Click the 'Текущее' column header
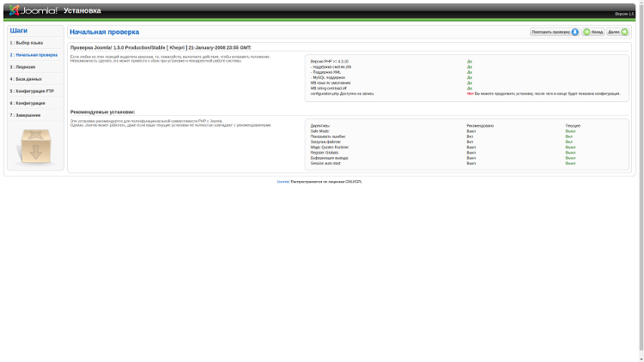Screen dimensions: 644x362 point(573,126)
